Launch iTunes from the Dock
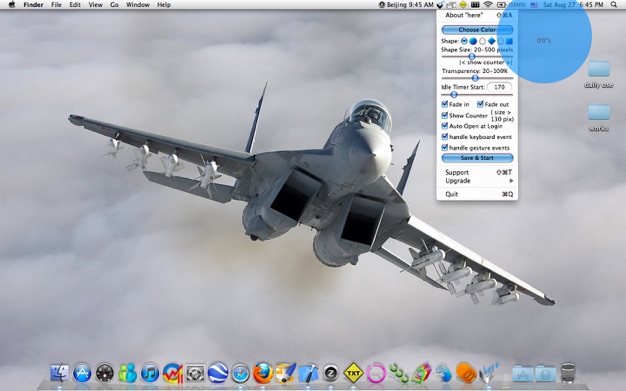 tap(150, 374)
